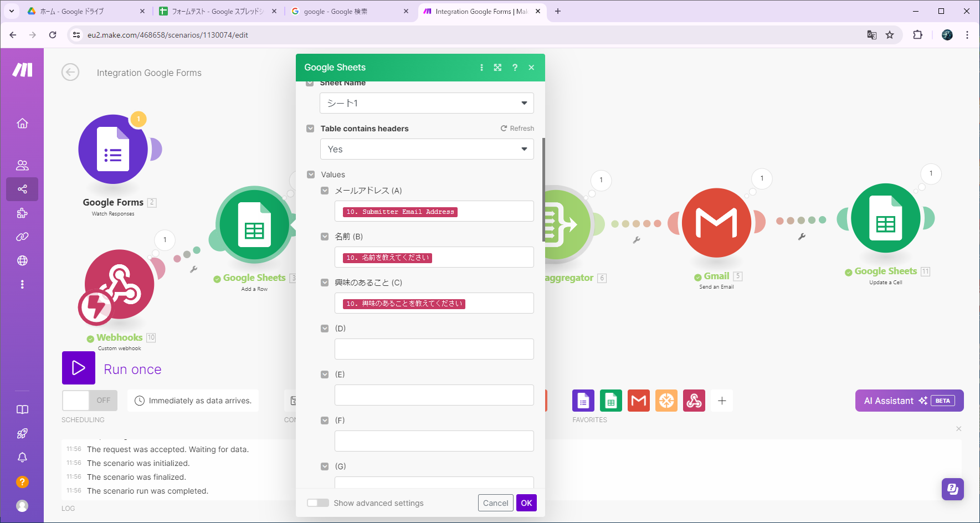
Task: Click the column (F) value field
Action: click(434, 441)
